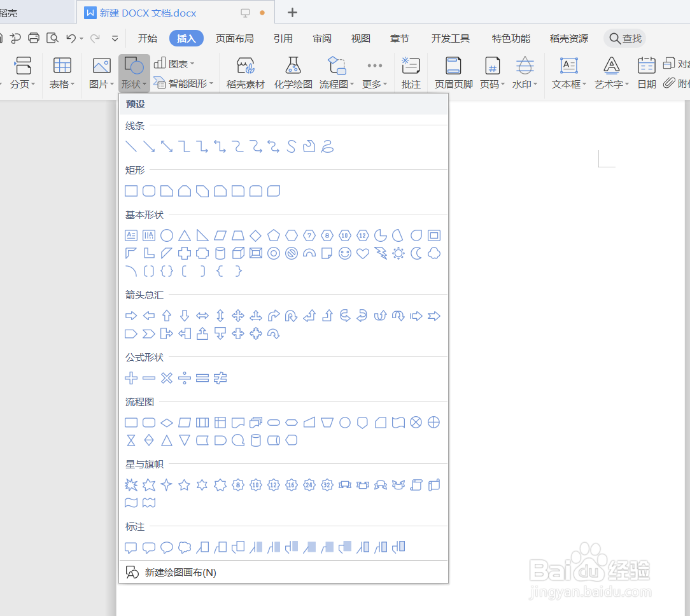
Task: Open print preview from quick toolbar
Action: (x=52, y=38)
